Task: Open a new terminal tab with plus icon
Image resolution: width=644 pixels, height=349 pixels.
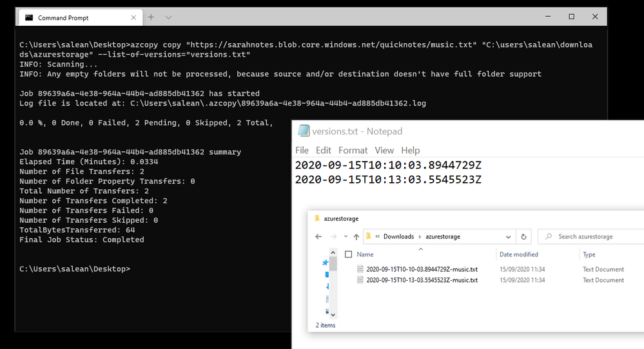Action: [151, 17]
